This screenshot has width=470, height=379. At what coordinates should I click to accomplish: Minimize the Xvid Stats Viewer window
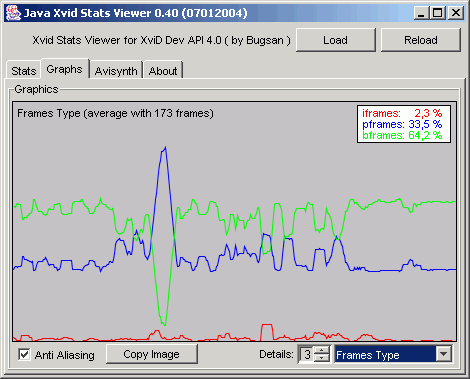tap(421, 13)
